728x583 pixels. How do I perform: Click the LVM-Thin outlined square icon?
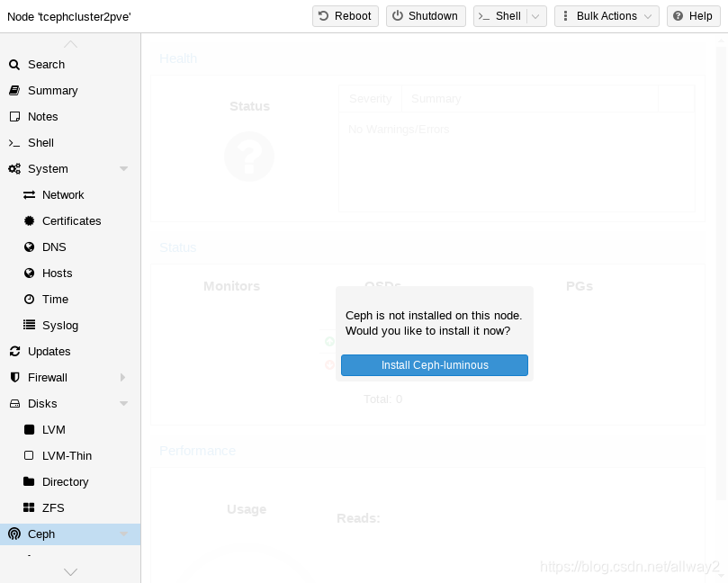tap(29, 455)
